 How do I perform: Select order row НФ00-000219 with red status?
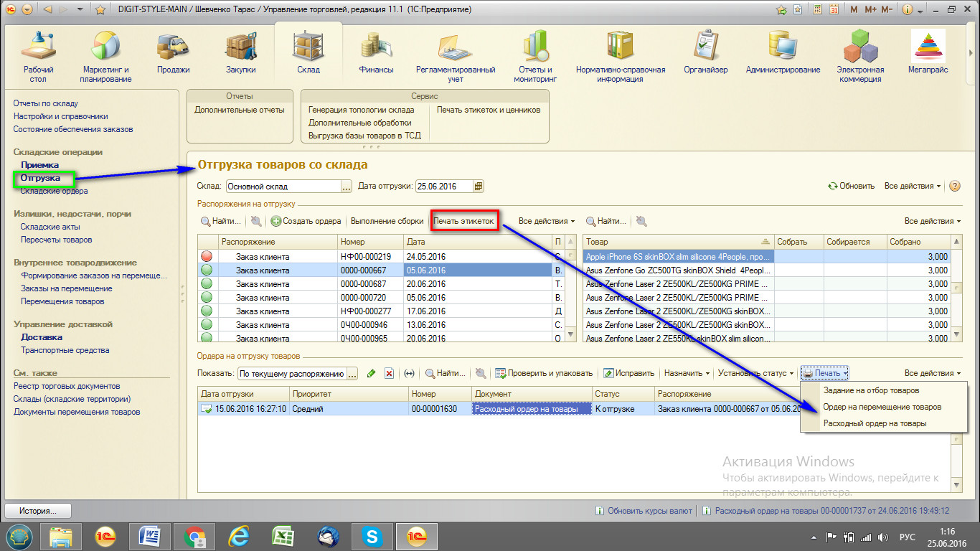pyautogui.click(x=366, y=256)
